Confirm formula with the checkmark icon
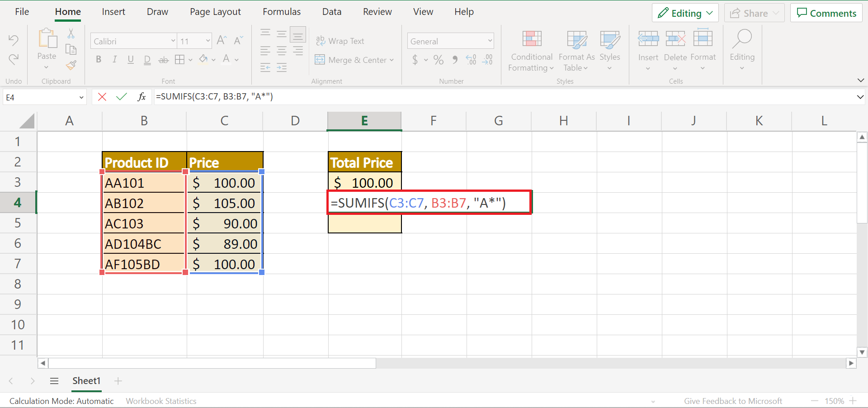 [121, 97]
